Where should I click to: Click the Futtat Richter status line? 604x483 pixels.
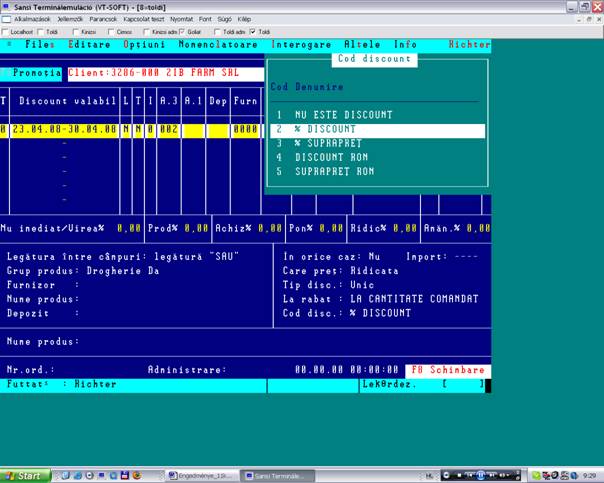pyautogui.click(x=62, y=384)
